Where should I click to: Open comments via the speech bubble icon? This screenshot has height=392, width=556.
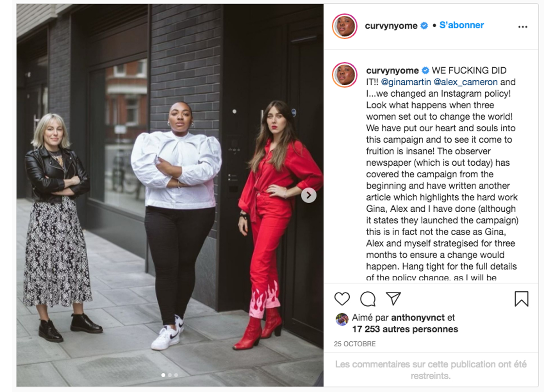(368, 299)
